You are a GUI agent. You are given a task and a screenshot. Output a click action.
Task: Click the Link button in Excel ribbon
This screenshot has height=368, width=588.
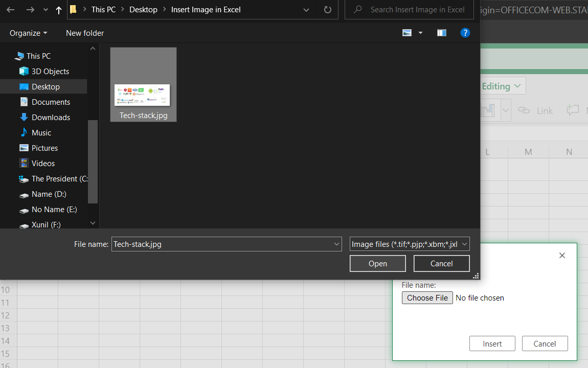click(535, 110)
